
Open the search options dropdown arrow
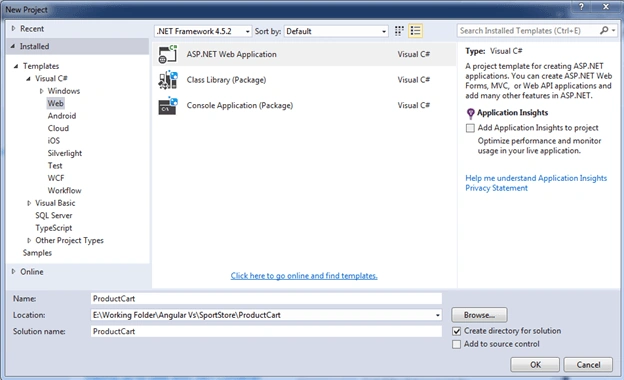click(614, 30)
